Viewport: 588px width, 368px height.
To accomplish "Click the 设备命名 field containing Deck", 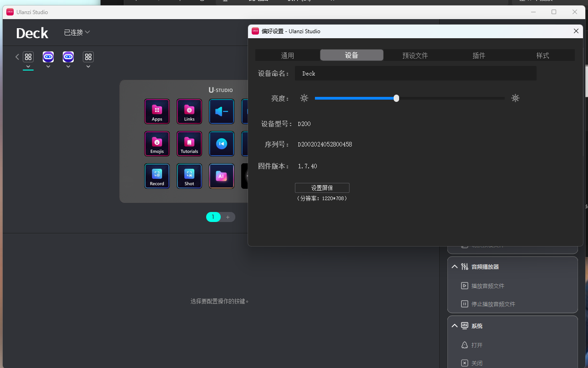I will click(x=416, y=73).
